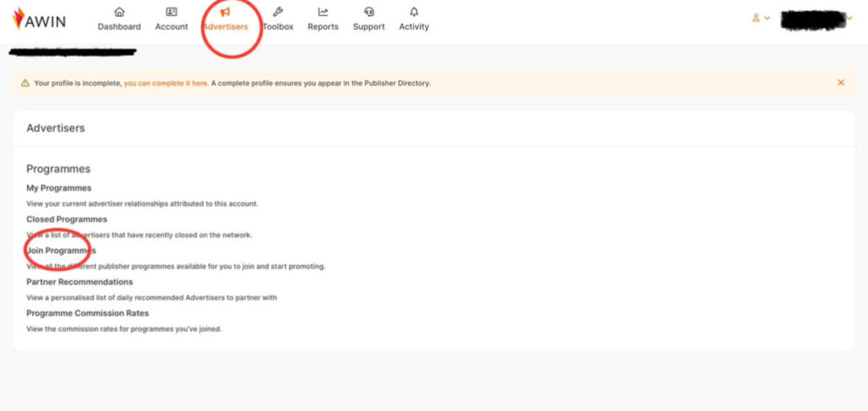Click the 'you can complete it here' link
Screen dimensions: 868x411
point(165,83)
